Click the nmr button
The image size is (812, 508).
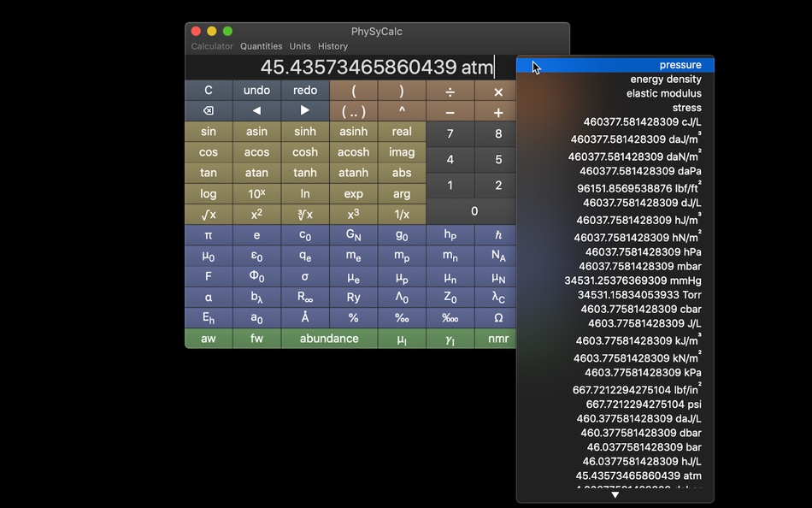tap(498, 339)
